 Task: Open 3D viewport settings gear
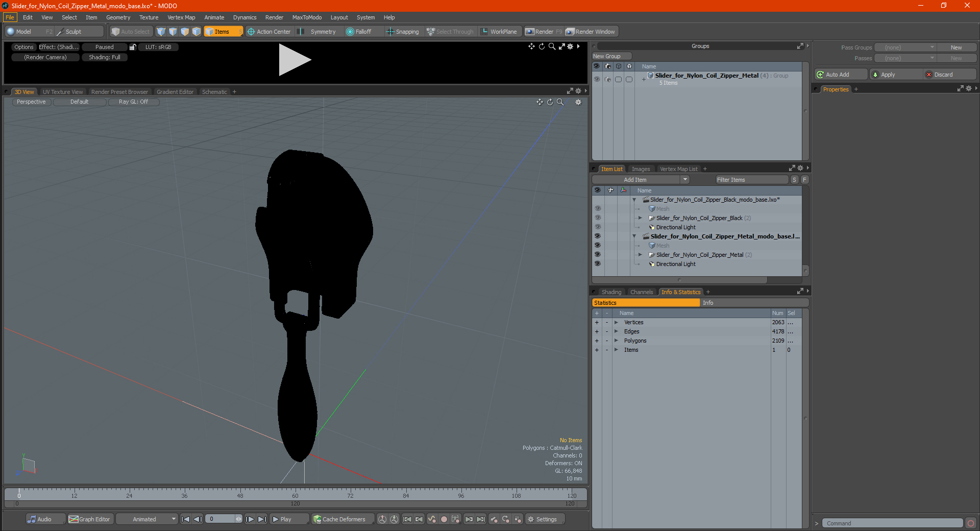(578, 102)
